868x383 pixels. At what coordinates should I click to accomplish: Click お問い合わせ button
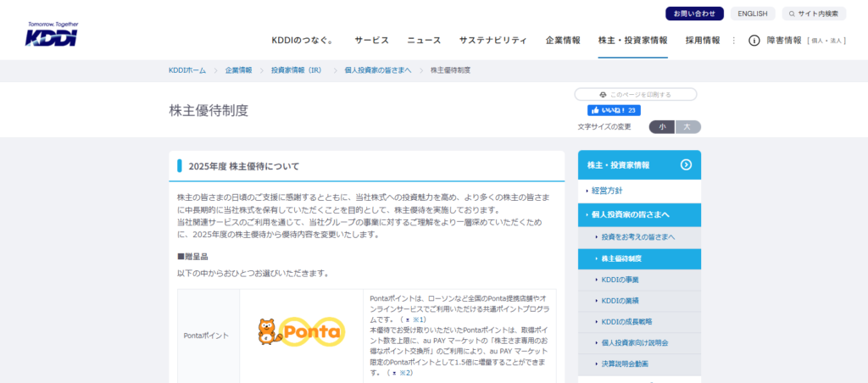pos(694,14)
